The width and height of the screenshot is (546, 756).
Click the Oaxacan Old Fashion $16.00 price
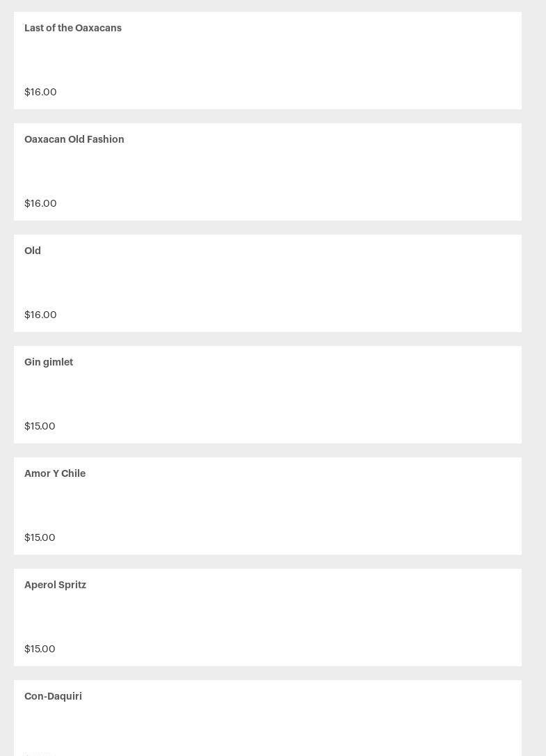click(x=40, y=203)
